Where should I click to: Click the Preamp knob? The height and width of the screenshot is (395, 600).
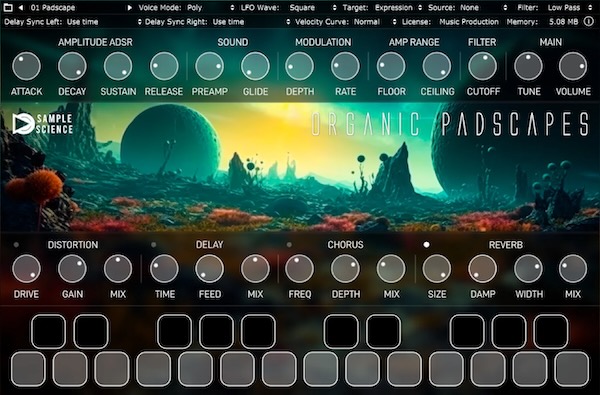[209, 66]
